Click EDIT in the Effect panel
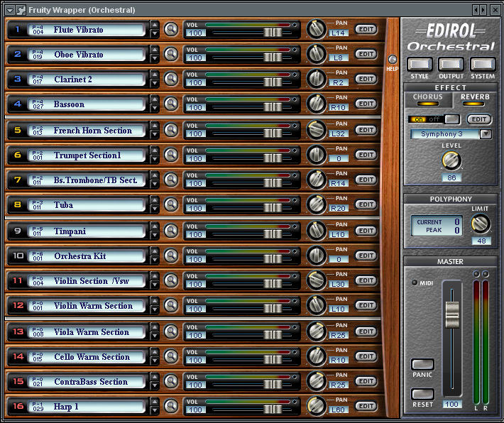 click(479, 119)
